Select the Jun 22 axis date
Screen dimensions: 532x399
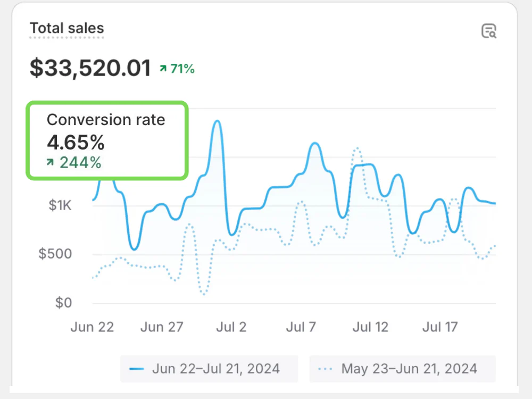click(x=92, y=327)
